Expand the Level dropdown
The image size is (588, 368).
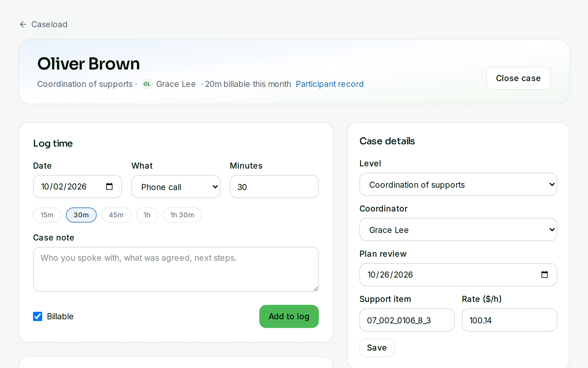coord(458,184)
